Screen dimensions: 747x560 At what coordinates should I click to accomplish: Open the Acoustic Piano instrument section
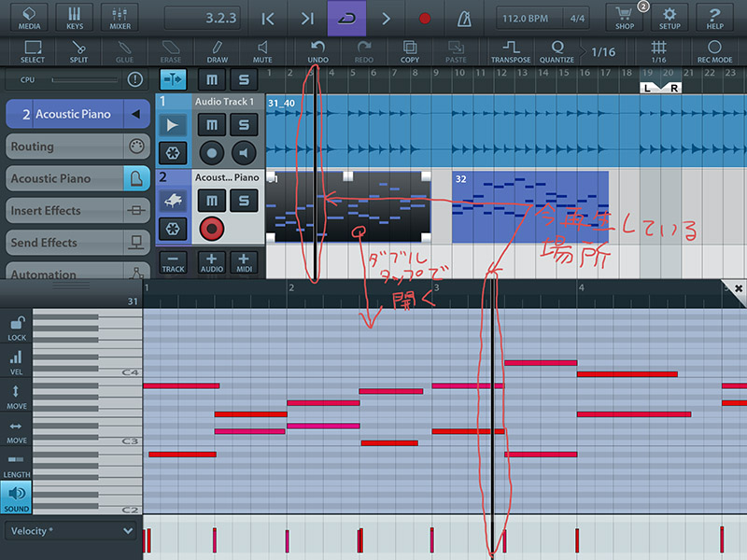pos(78,178)
